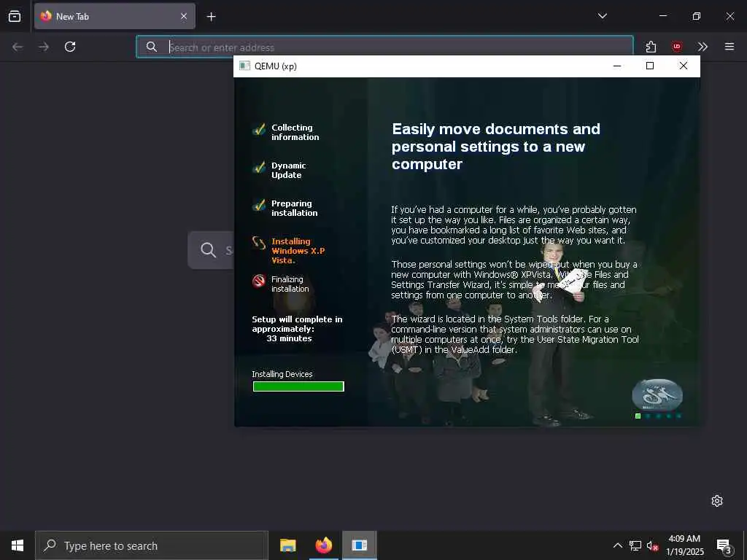747x560 pixels.
Task: Click the 'Preparing installation' step text
Action: (x=295, y=208)
